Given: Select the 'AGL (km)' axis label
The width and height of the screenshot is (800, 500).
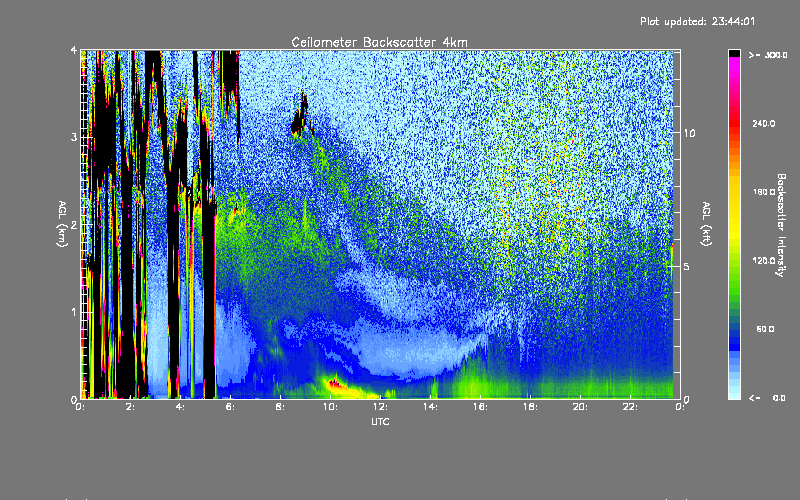Looking at the screenshot, I should 62,224.
